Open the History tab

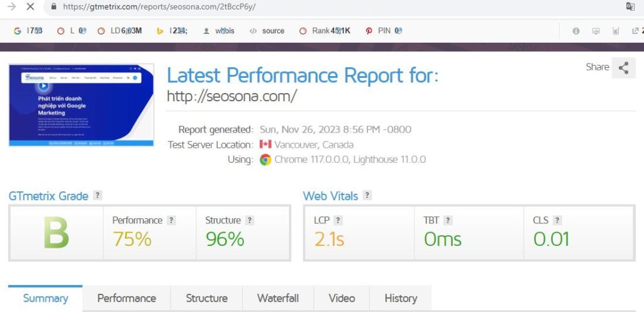click(x=401, y=298)
